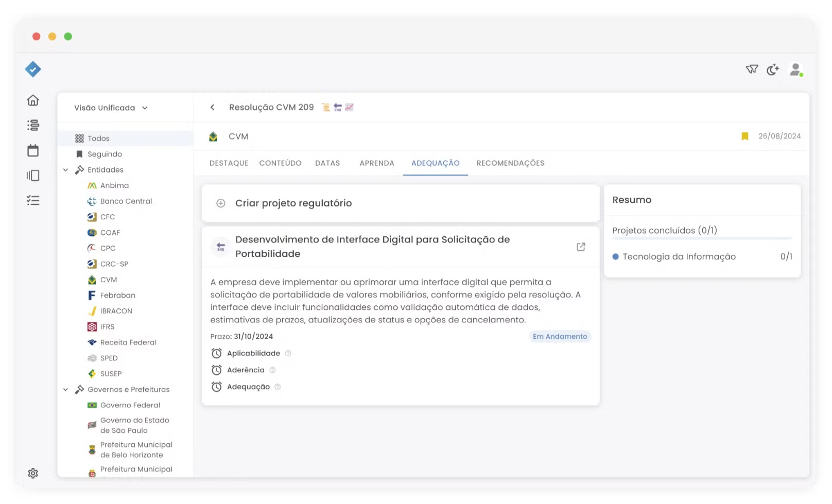
Task: Select the ADEQUAÇÃO tab
Action: click(x=436, y=163)
